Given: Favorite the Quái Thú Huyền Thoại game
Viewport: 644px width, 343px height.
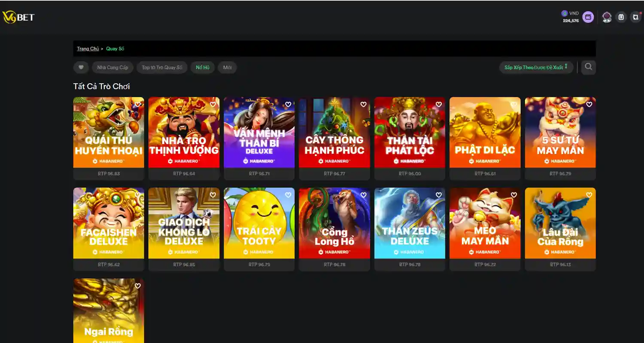Looking at the screenshot, I should (137, 104).
